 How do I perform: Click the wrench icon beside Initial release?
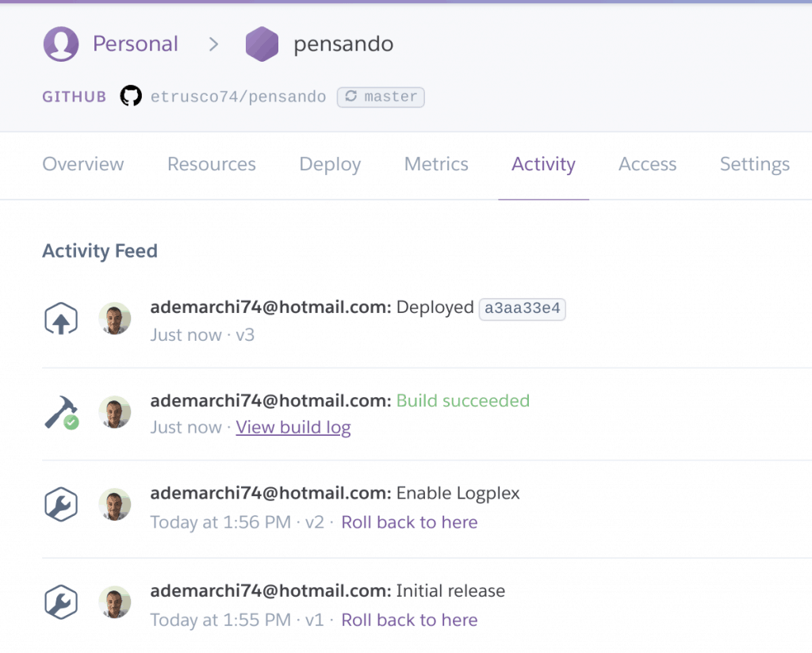[x=61, y=601]
